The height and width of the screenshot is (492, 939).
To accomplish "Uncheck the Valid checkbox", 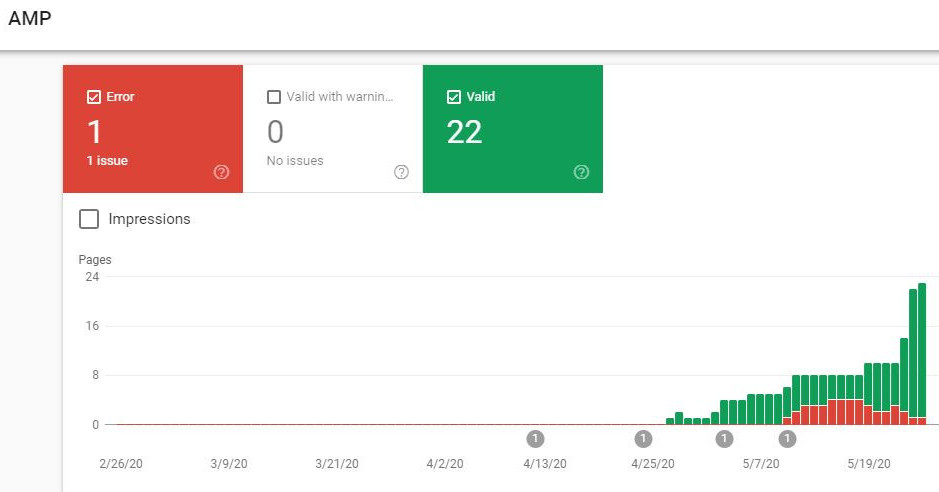I will tap(454, 97).
